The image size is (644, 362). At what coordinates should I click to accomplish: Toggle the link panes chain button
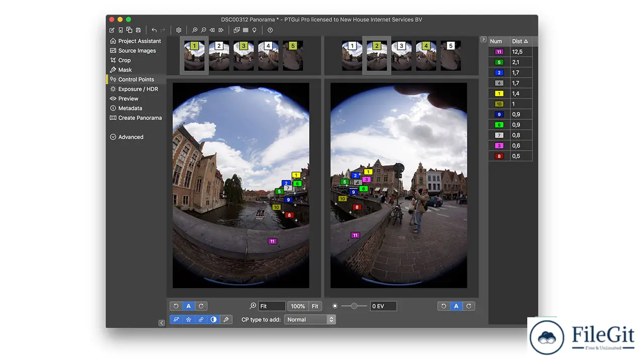[x=201, y=319]
